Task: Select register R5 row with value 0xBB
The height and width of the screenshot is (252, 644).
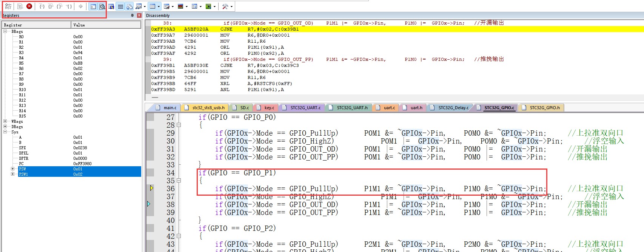Action: click(72, 63)
